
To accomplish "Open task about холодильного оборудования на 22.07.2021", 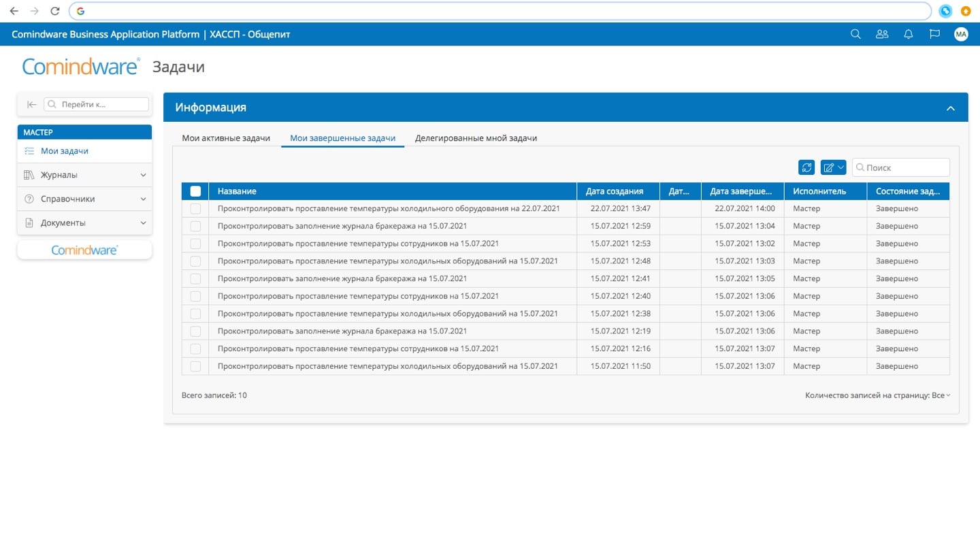I will click(389, 208).
